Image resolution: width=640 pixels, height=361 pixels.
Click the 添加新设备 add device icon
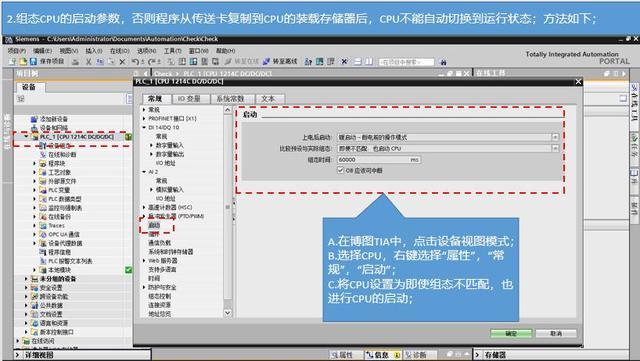[35, 119]
